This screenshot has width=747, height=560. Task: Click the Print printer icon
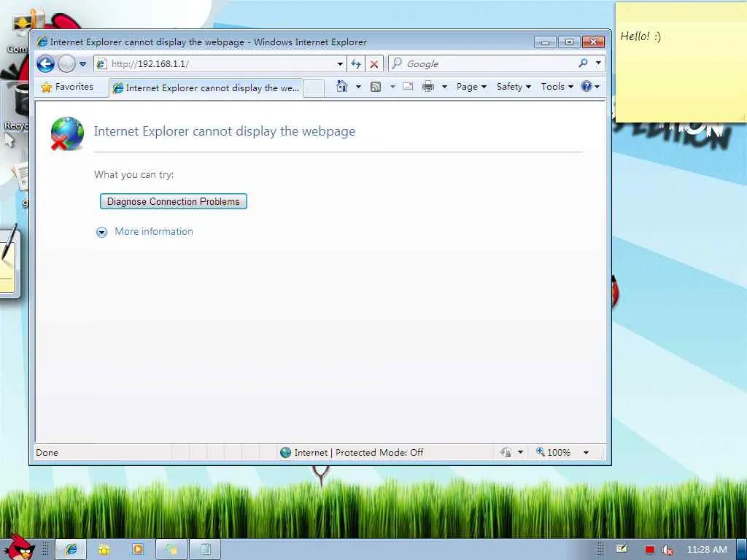coord(428,86)
